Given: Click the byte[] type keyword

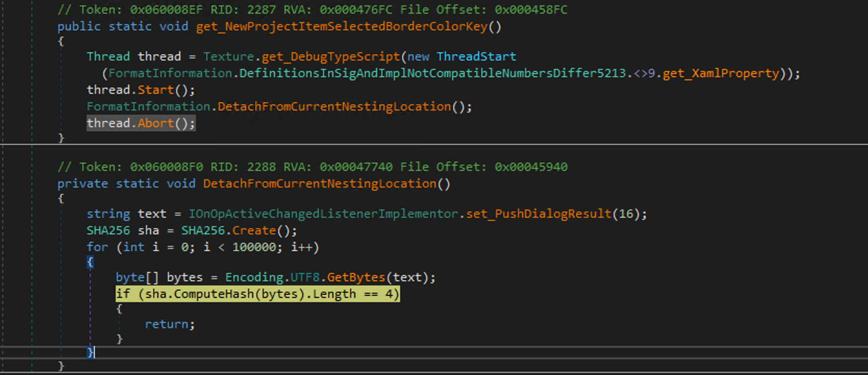Looking at the screenshot, I should (x=138, y=277).
